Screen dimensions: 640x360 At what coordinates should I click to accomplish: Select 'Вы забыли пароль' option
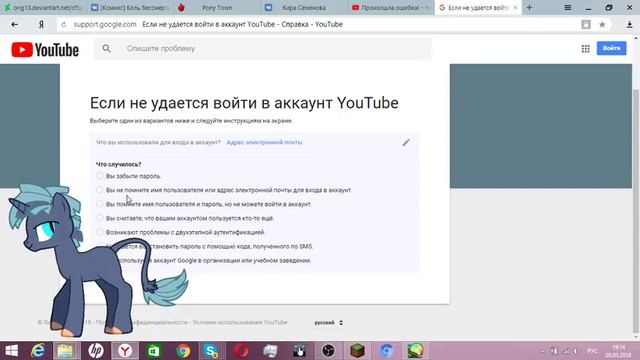click(129, 176)
